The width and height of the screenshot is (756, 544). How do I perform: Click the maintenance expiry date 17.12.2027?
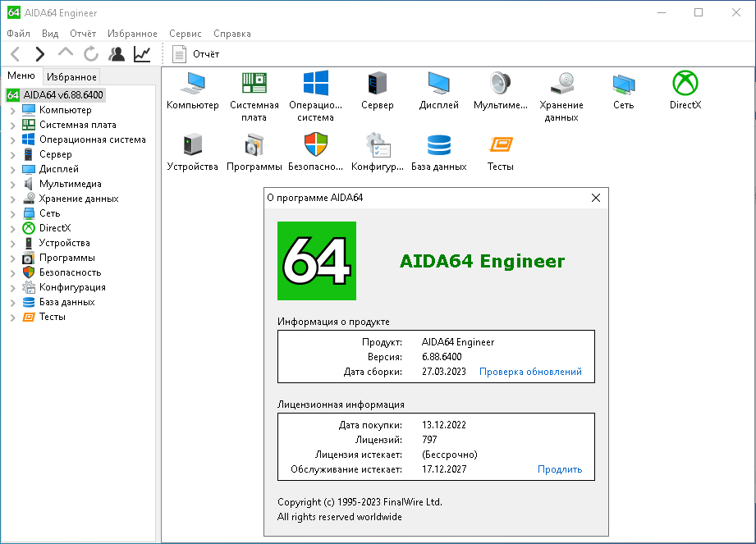444,469
